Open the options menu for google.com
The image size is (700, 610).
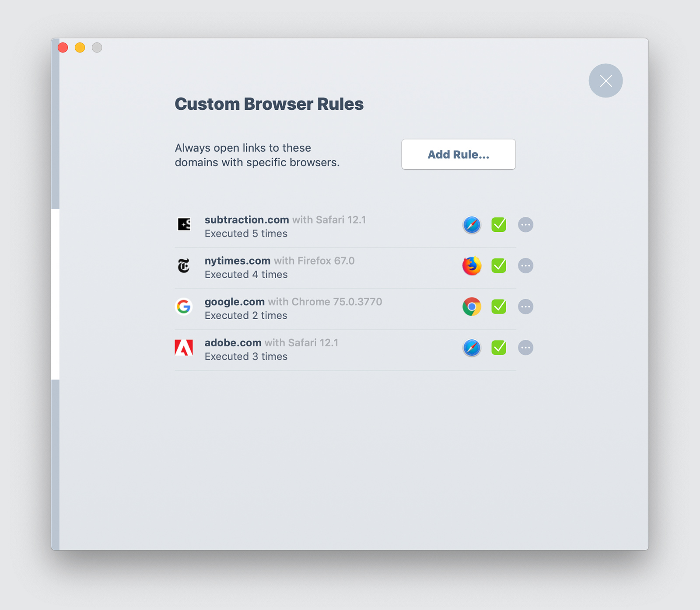(525, 307)
